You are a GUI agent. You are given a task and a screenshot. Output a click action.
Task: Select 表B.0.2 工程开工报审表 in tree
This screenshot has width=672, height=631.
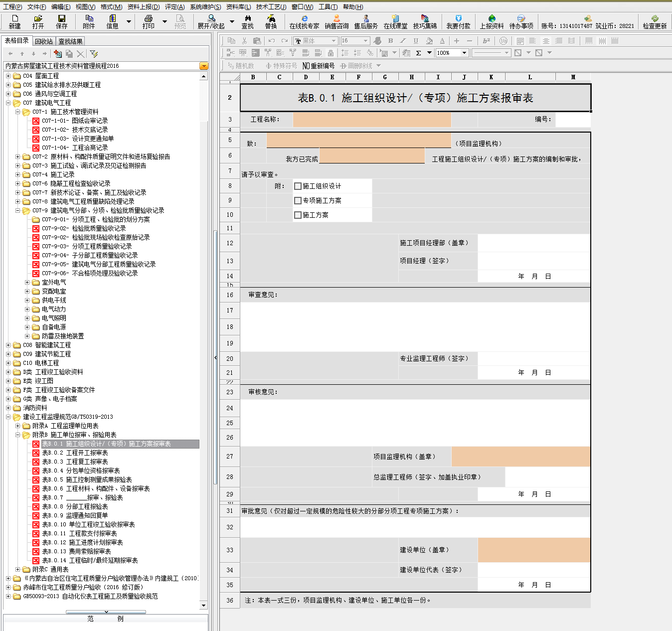(75, 453)
